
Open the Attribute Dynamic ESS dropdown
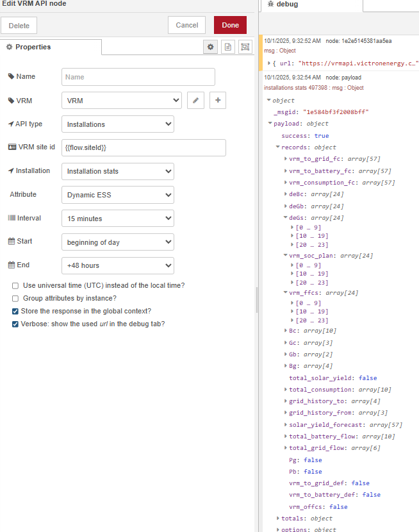click(118, 195)
